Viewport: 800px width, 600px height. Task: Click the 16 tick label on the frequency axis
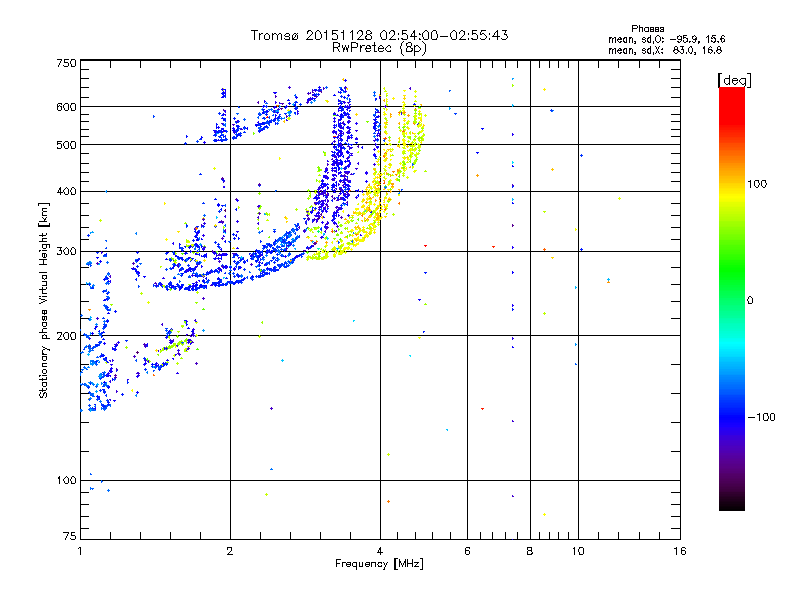pos(680,551)
